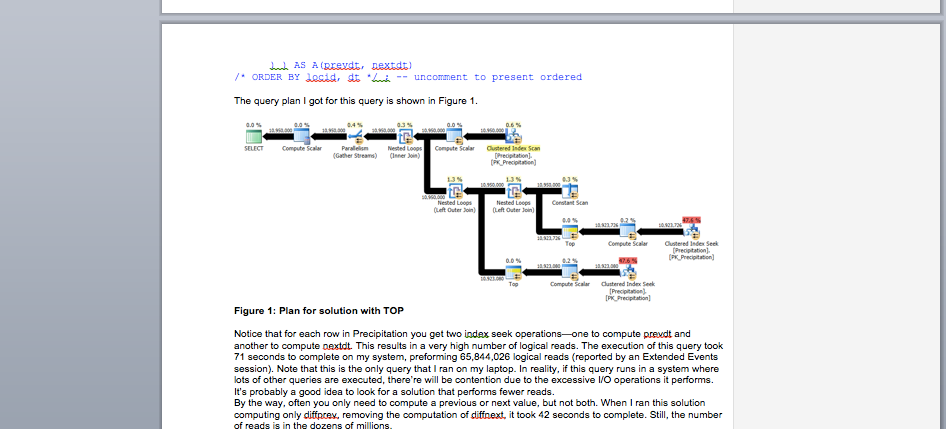This screenshot has height=429, width=946.
Task: Select Compute Scalar icon left of Clustered Index Scan
Action: point(454,135)
